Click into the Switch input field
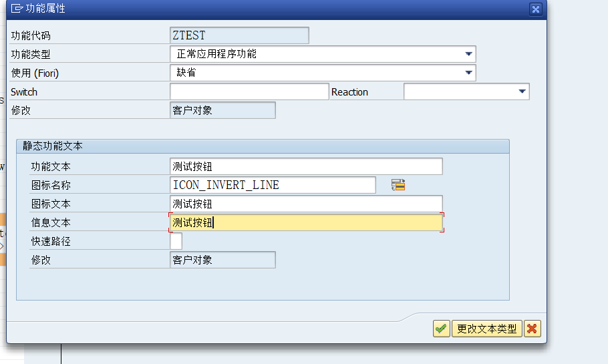 pos(249,92)
